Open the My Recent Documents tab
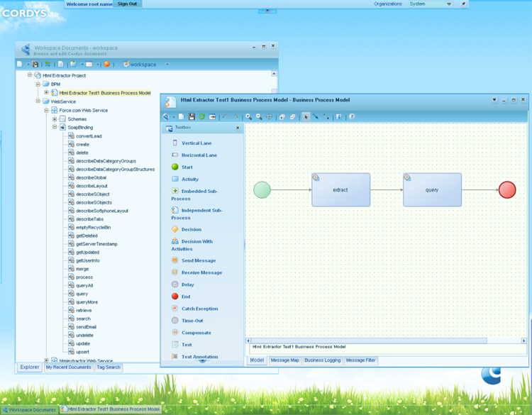Viewport: 532px width, 415px height. point(68,367)
